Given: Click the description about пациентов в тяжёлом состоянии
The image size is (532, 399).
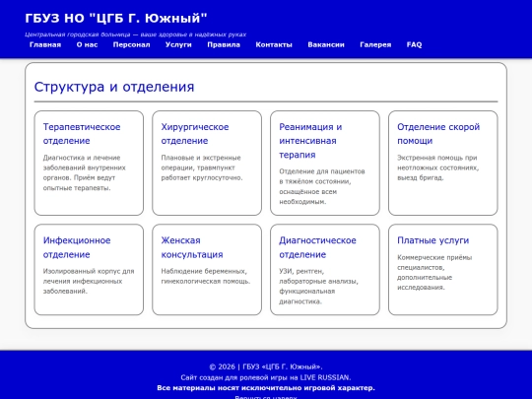Looking at the screenshot, I should click(x=322, y=186).
